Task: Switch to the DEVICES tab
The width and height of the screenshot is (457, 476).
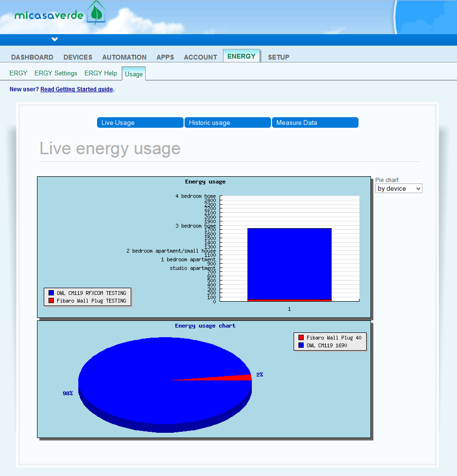Action: point(78,57)
